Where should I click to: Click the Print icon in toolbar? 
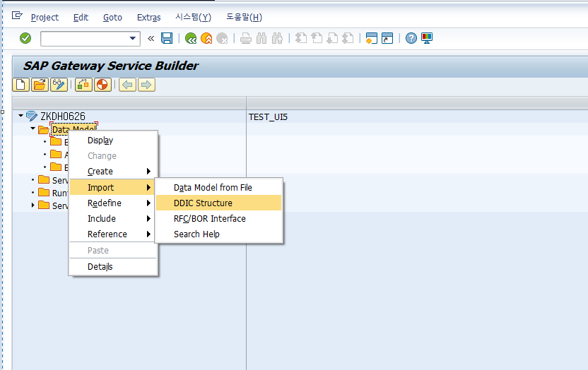coord(246,38)
